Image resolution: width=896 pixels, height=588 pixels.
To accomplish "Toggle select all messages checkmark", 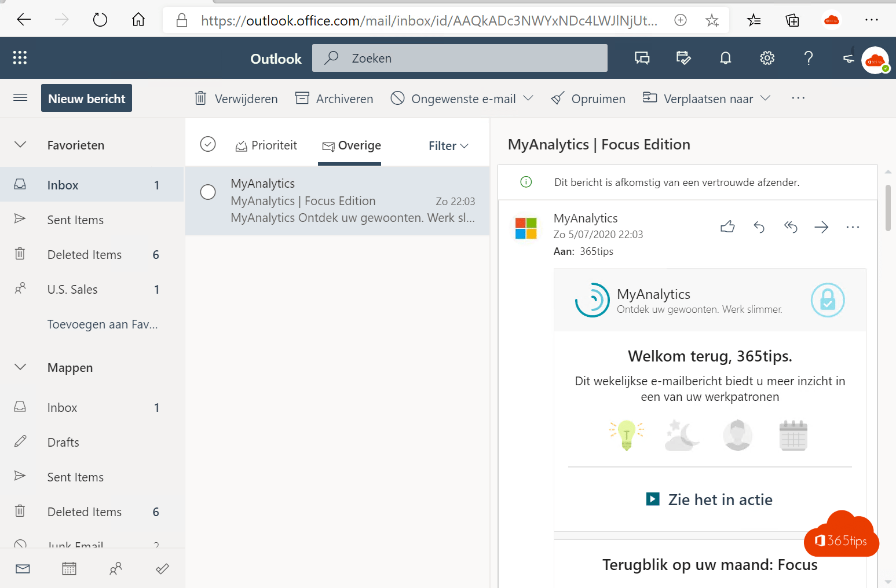I will coord(207,144).
